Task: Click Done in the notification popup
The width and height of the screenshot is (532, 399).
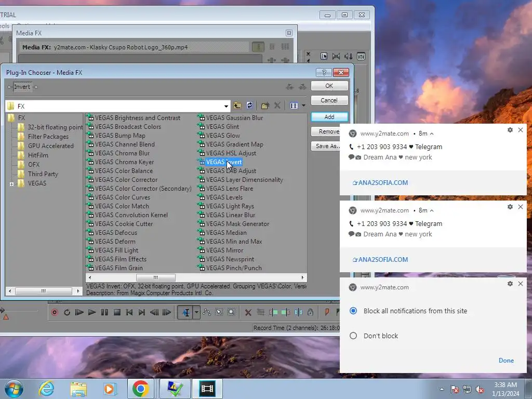Action: (x=506, y=361)
